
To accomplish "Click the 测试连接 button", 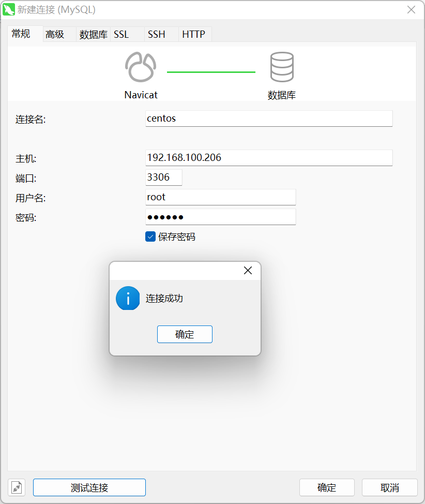I will (89, 487).
